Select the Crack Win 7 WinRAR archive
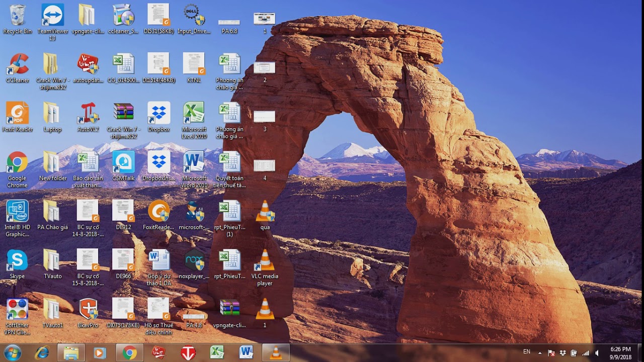The height and width of the screenshot is (362, 644). 123,121
